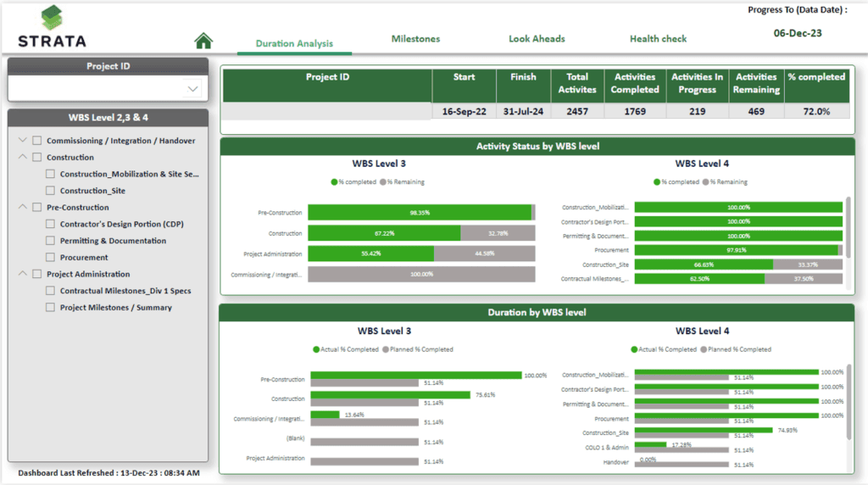Expand Commissioning / Integration / Handover node
Screen dimensions: 868x485
23,140
